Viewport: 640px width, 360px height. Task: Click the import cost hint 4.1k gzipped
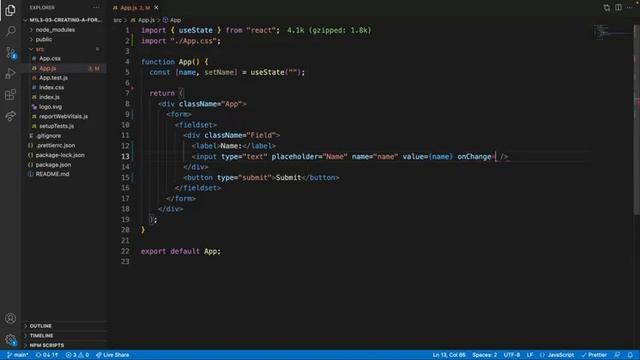[x=329, y=30]
